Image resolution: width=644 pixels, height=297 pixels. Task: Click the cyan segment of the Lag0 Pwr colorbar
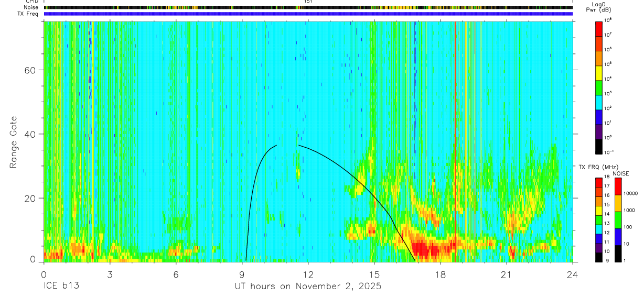point(599,102)
